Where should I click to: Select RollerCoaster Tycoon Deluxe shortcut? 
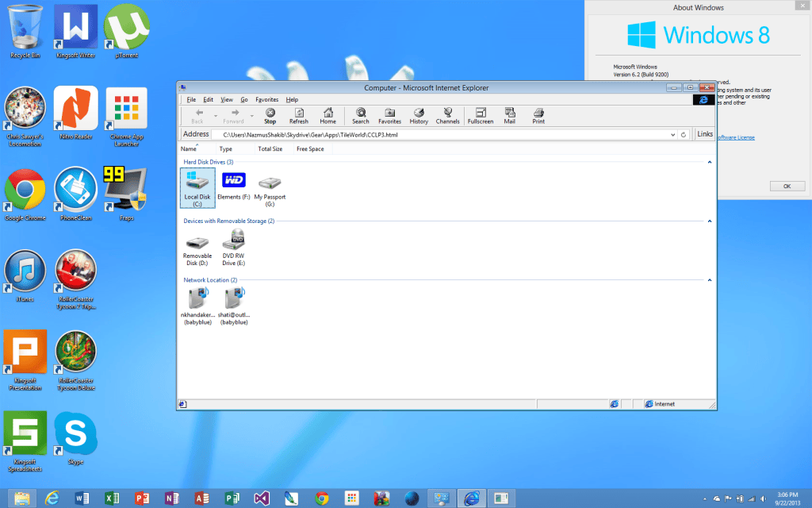tap(75, 361)
